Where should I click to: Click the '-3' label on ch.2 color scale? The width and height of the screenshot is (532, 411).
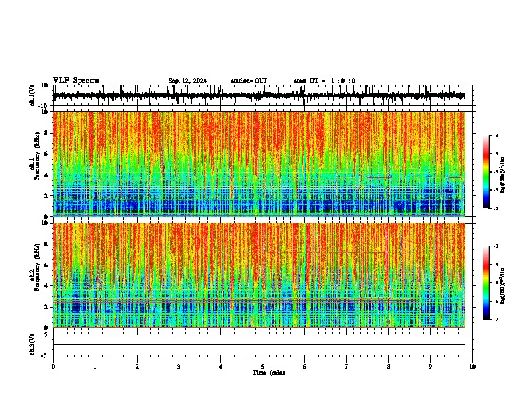[496, 246]
